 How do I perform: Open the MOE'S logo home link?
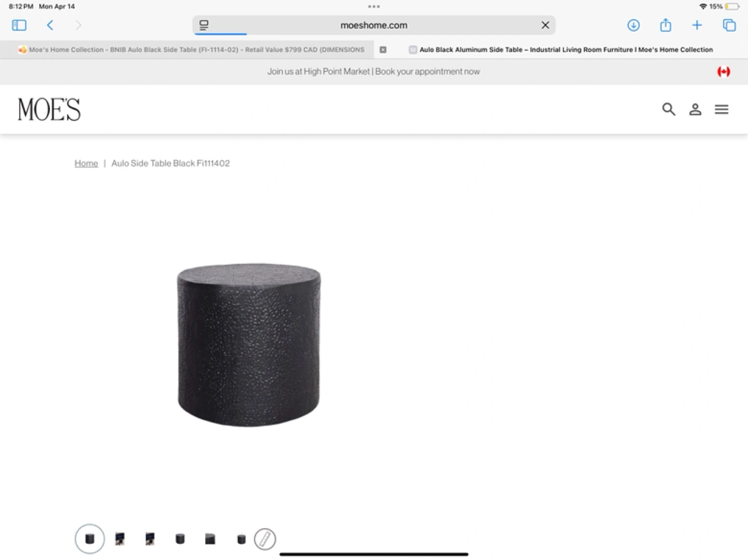tap(49, 110)
